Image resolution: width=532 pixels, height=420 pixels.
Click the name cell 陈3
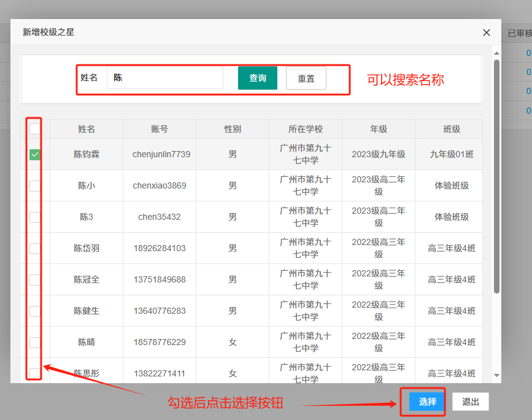pos(87,217)
